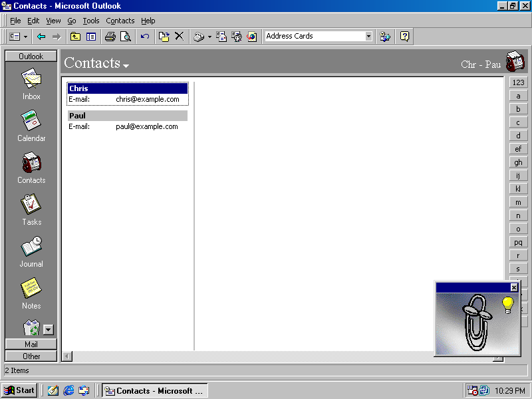Go Up One Level folder icon
The height and width of the screenshot is (399, 532).
coord(75,37)
